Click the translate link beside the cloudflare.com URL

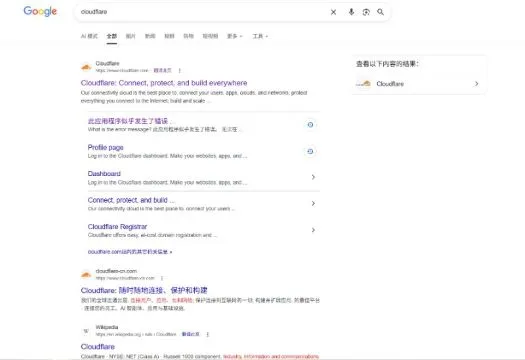[x=162, y=70]
